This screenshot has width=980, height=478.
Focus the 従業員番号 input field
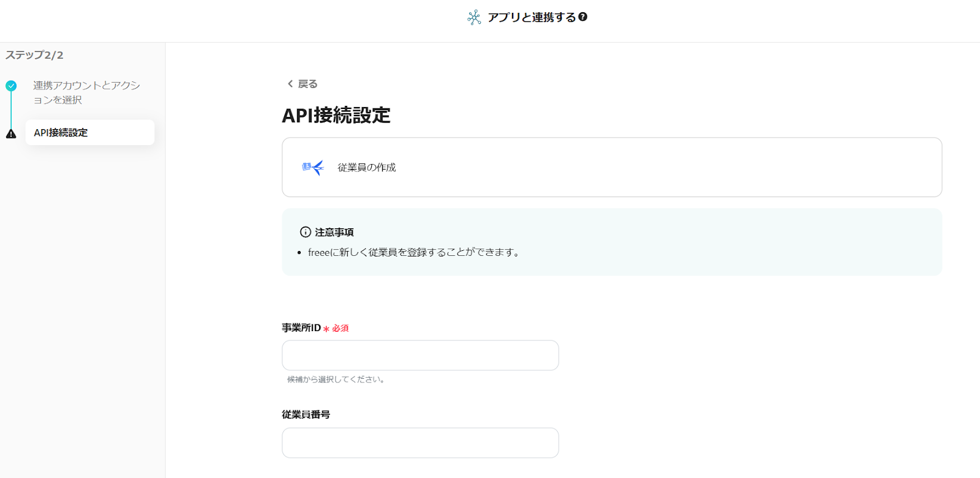[x=420, y=443]
